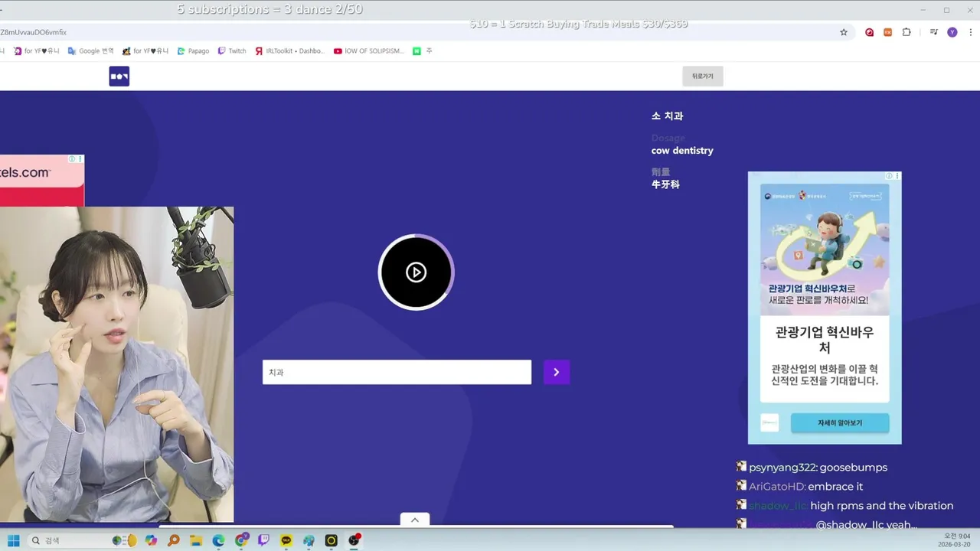Open the green 주 bookmark

423,51
